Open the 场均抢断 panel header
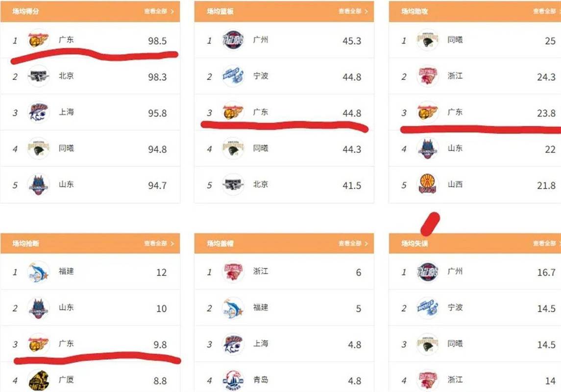Viewport: 561px width, 392px height. click(90, 243)
